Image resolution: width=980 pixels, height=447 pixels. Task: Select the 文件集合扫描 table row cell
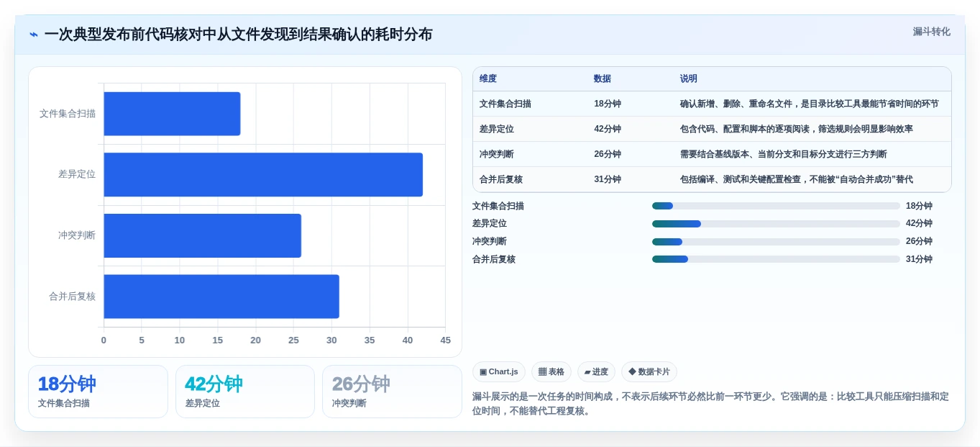click(505, 104)
